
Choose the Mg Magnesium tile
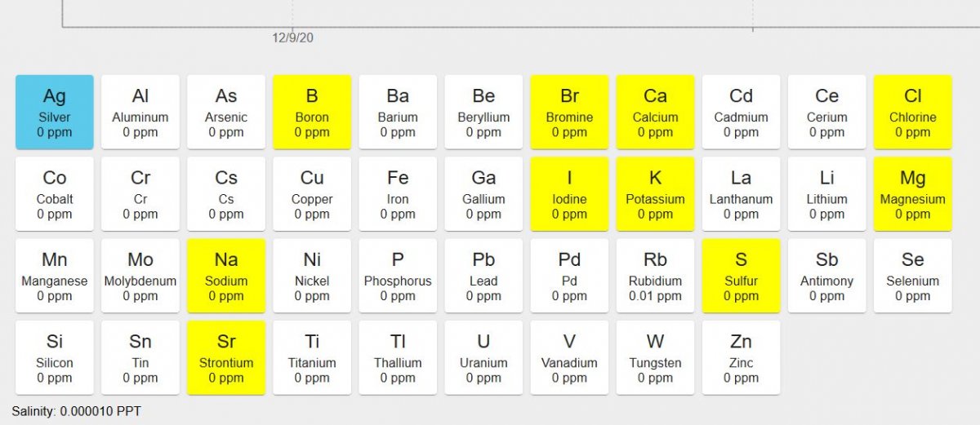[x=912, y=194]
